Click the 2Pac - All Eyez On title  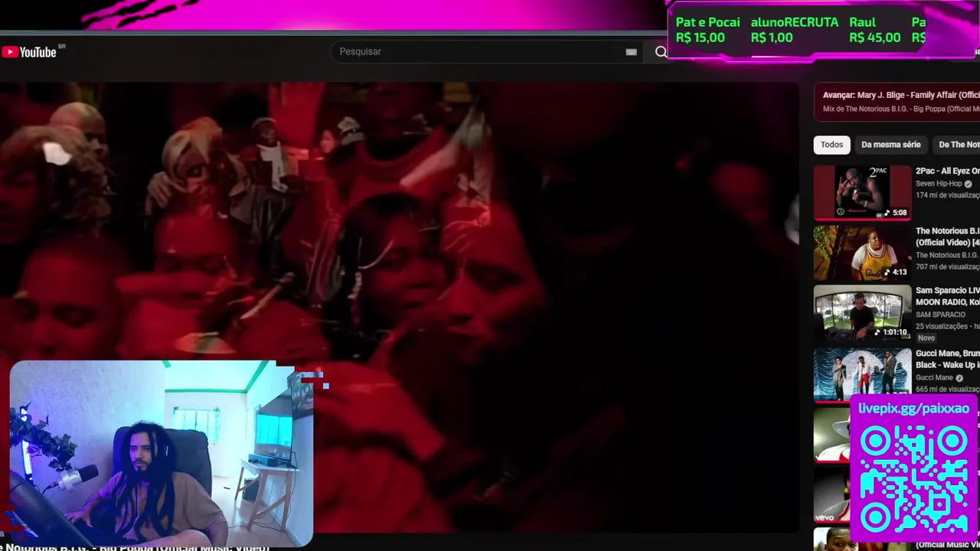pos(947,171)
